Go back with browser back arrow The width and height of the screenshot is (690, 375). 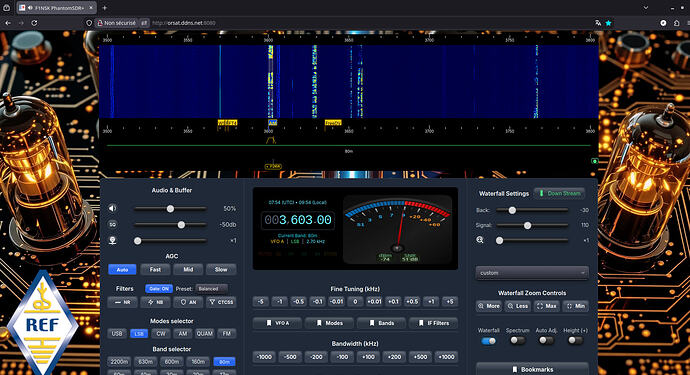pyautogui.click(x=8, y=23)
